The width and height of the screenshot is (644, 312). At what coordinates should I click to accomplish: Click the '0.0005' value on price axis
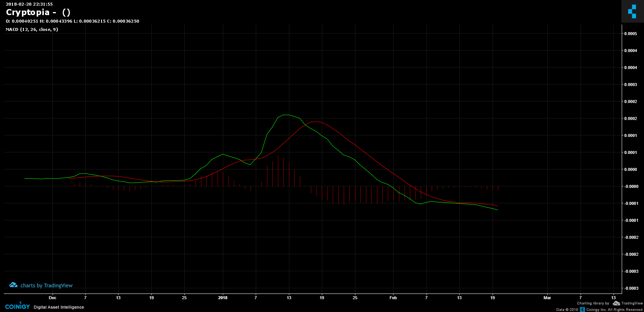coord(630,34)
